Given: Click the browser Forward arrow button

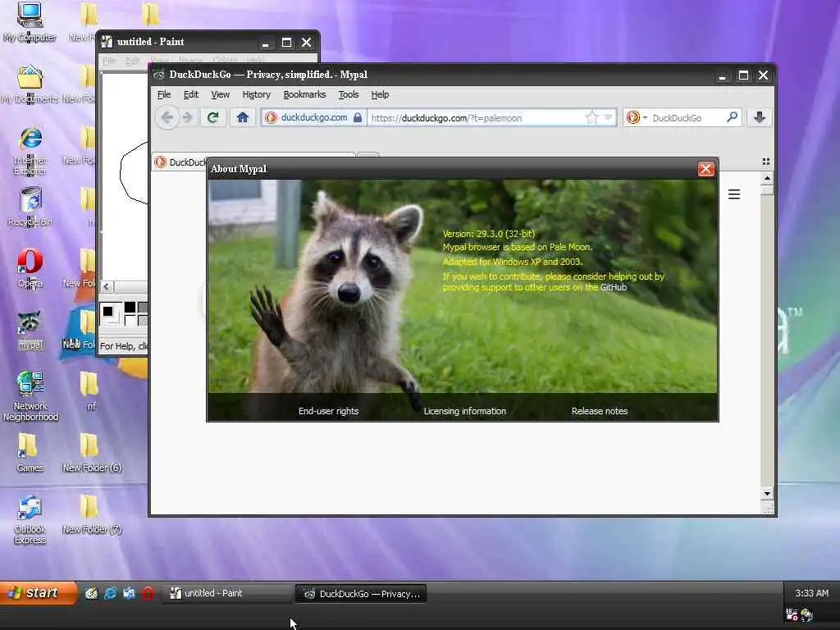Looking at the screenshot, I should (188, 117).
